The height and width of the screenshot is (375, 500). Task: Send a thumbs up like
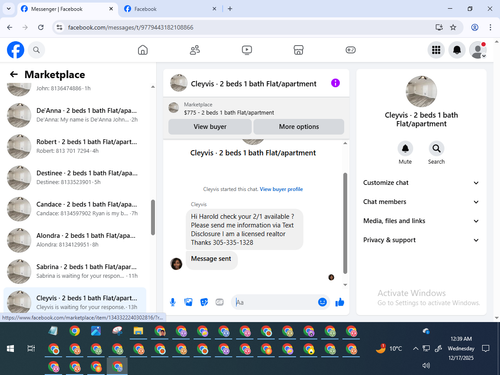[x=340, y=302]
